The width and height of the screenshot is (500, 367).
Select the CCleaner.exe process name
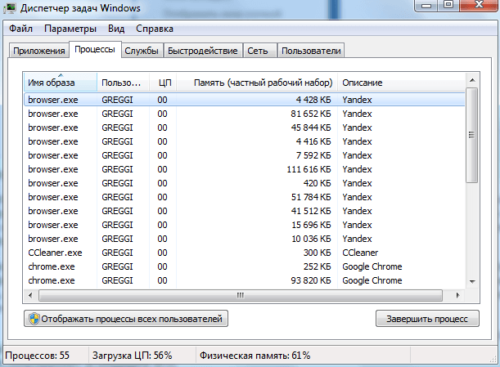(x=55, y=253)
